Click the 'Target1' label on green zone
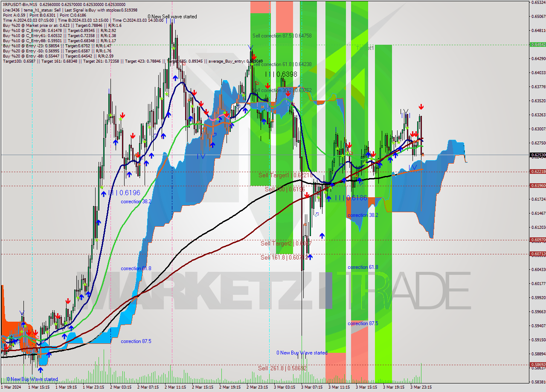 coord(365,48)
